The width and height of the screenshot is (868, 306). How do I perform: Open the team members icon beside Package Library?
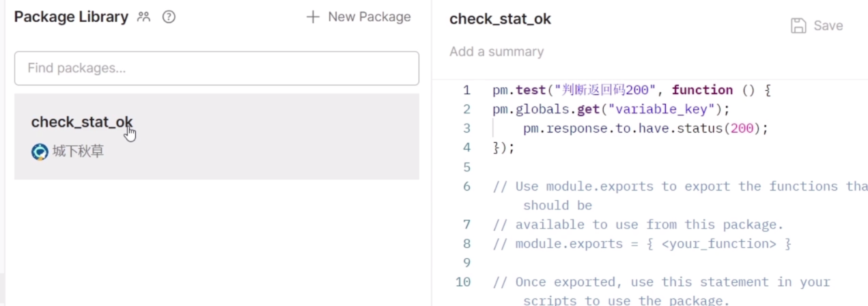pos(143,17)
